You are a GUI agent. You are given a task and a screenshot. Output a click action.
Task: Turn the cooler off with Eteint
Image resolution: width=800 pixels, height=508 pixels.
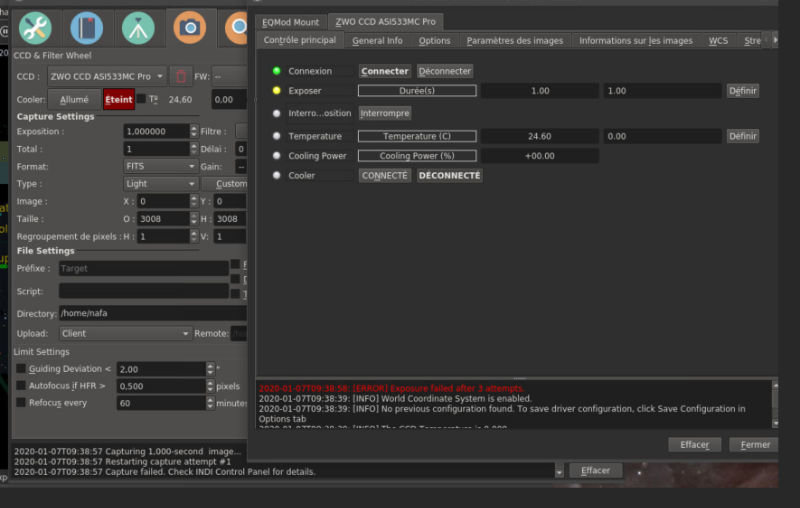pos(119,99)
